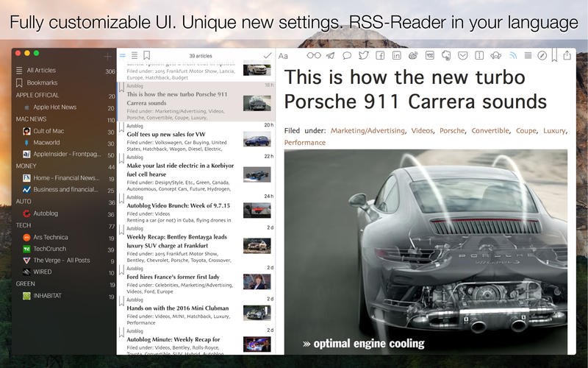
Task: Click the Readability armchair icon
Action: click(x=495, y=56)
